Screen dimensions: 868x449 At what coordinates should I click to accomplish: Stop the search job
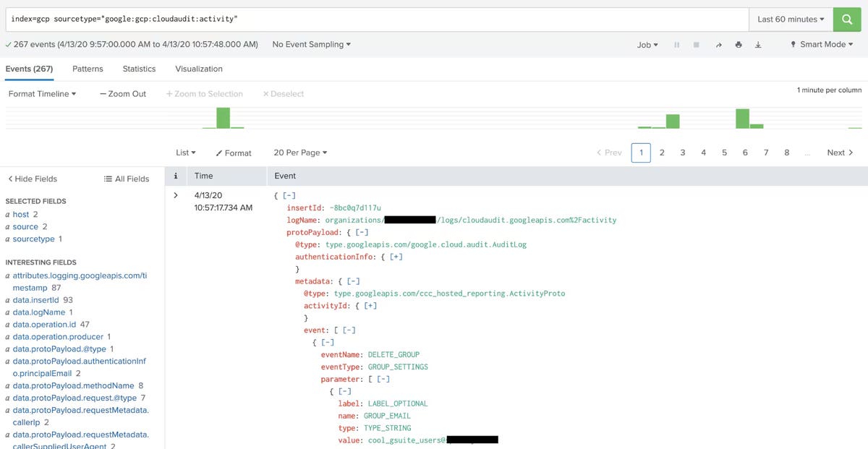pos(696,45)
